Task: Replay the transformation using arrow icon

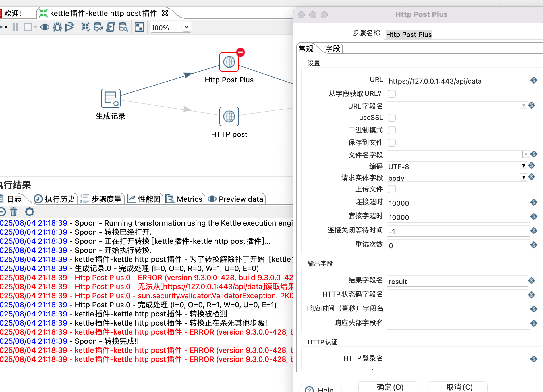Action: click(x=69, y=27)
